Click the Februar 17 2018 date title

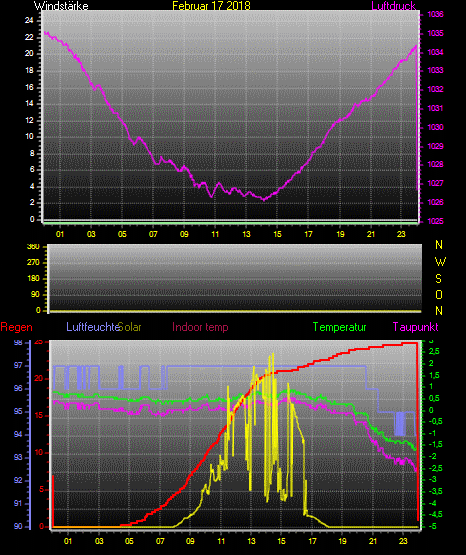(211, 6)
